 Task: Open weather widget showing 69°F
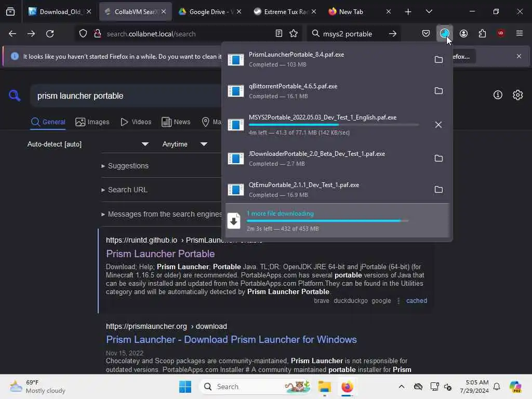tap(37, 387)
